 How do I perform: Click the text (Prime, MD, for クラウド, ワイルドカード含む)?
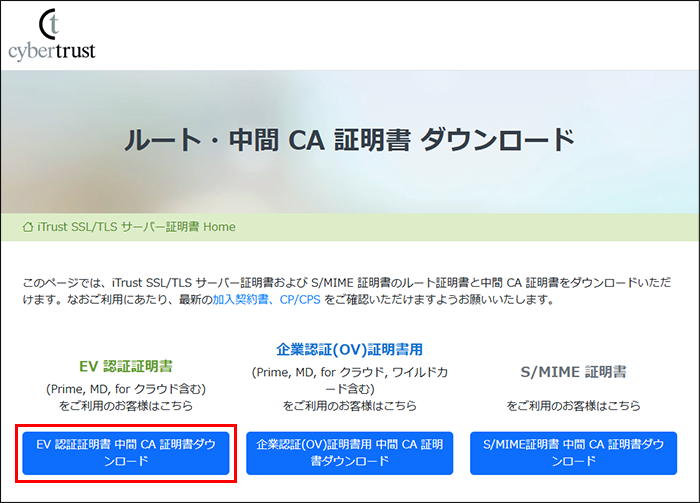[x=350, y=380]
